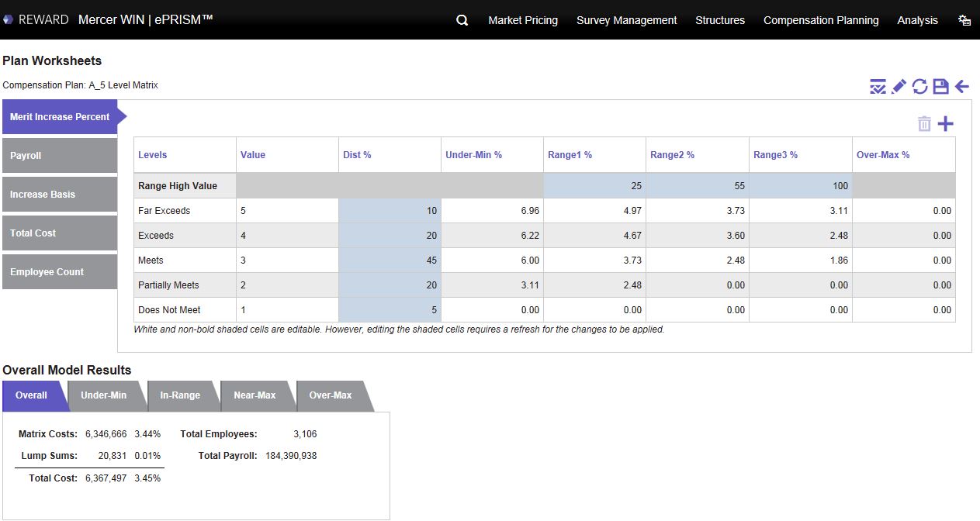This screenshot has width=980, height=521.
Task: Save the worksheet using the floppy disk icon
Action: point(940,86)
